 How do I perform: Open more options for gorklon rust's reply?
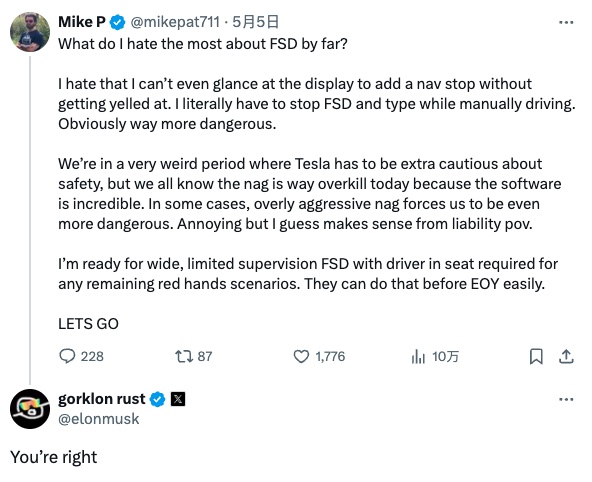(566, 399)
